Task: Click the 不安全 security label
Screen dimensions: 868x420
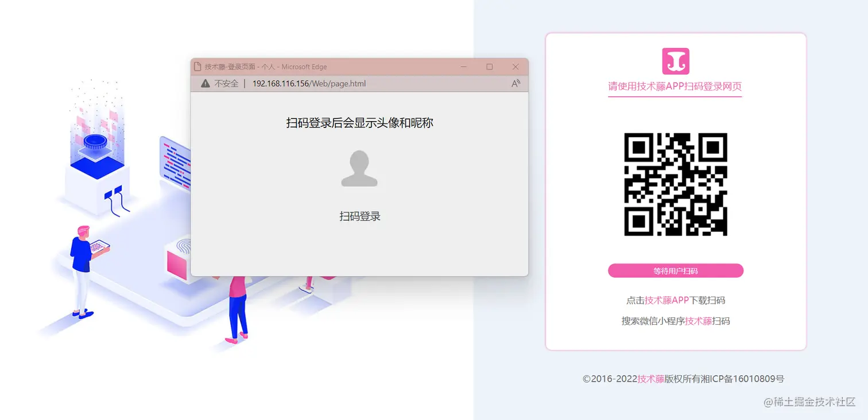Action: coord(226,84)
